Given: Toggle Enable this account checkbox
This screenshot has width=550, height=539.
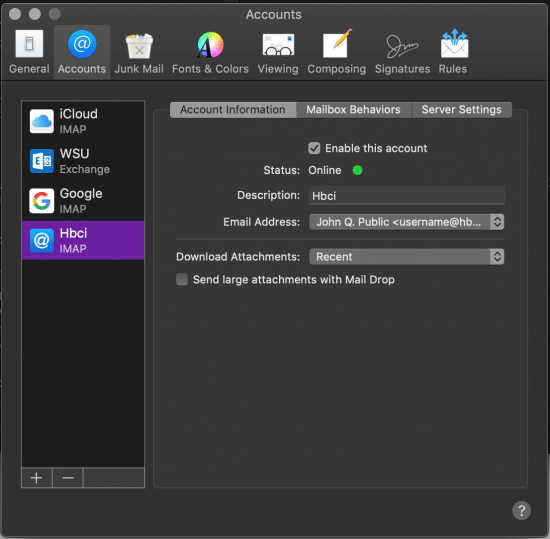Looking at the screenshot, I should [314, 148].
